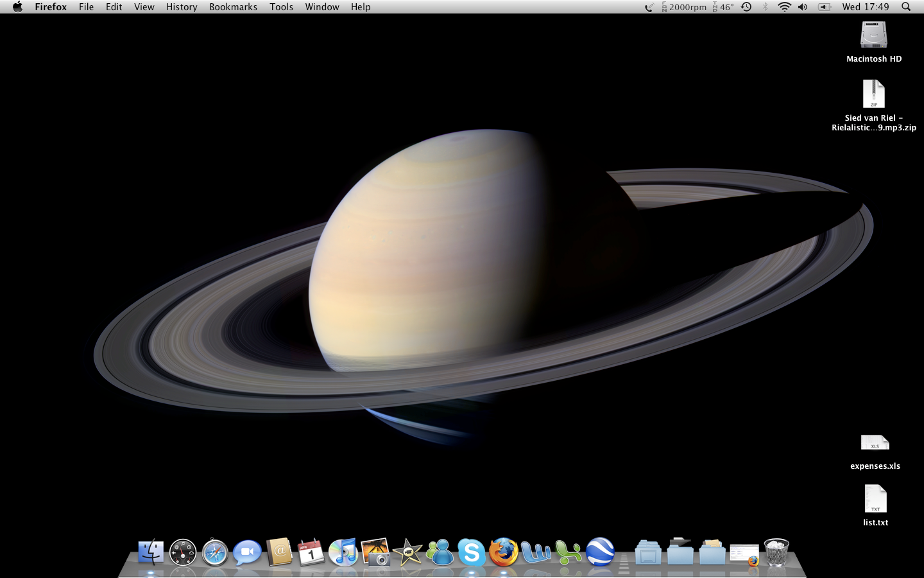
Task: Launch Dashboard from the Dock
Action: (183, 552)
